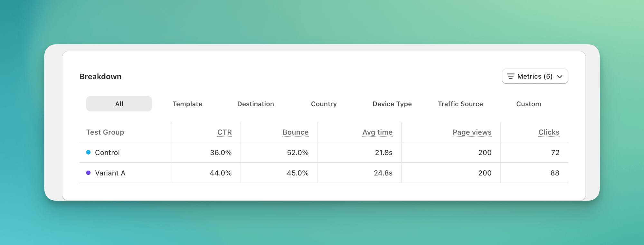Click the Breakdown heading

(x=100, y=77)
